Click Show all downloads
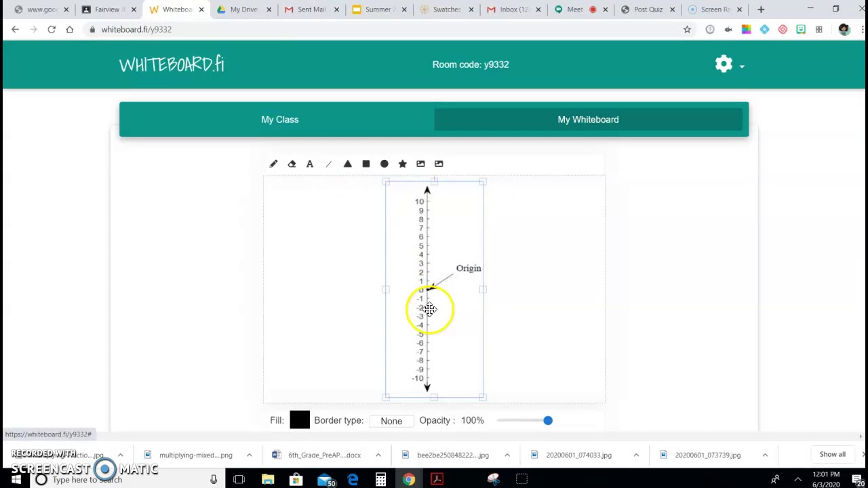Image resolution: width=868 pixels, height=488 pixels. [832, 455]
